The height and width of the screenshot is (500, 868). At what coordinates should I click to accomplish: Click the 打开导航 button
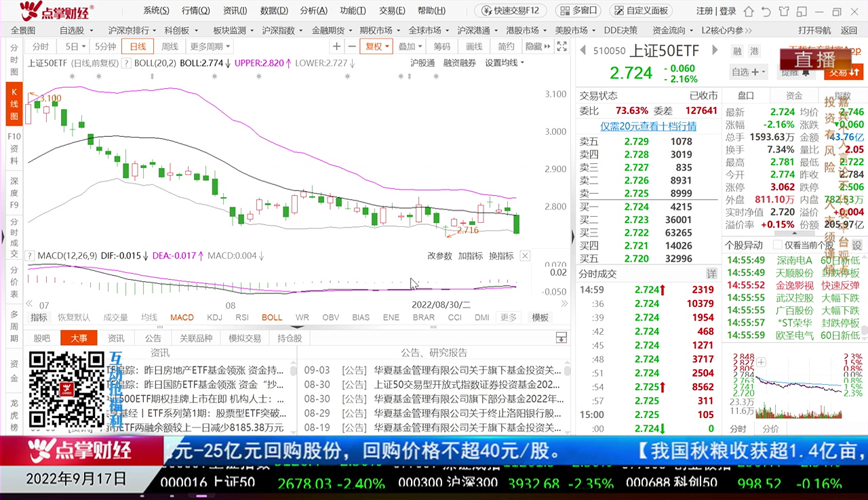point(814,30)
